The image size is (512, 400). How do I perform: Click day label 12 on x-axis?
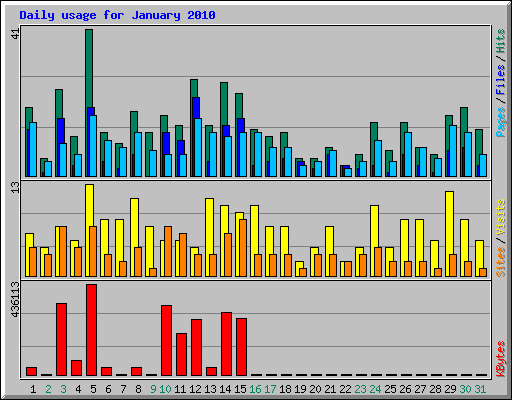(195, 389)
